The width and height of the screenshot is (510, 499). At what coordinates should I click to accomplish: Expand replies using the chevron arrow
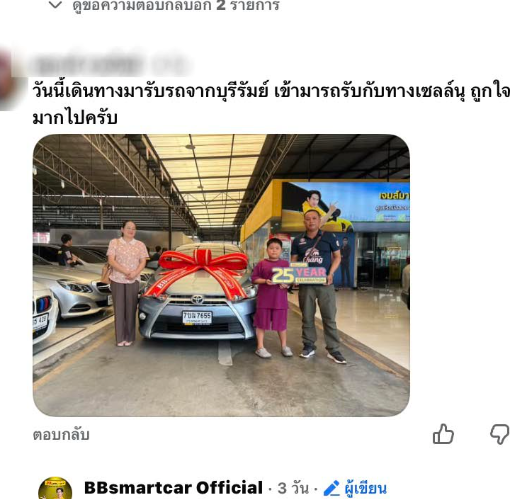click(55, 5)
